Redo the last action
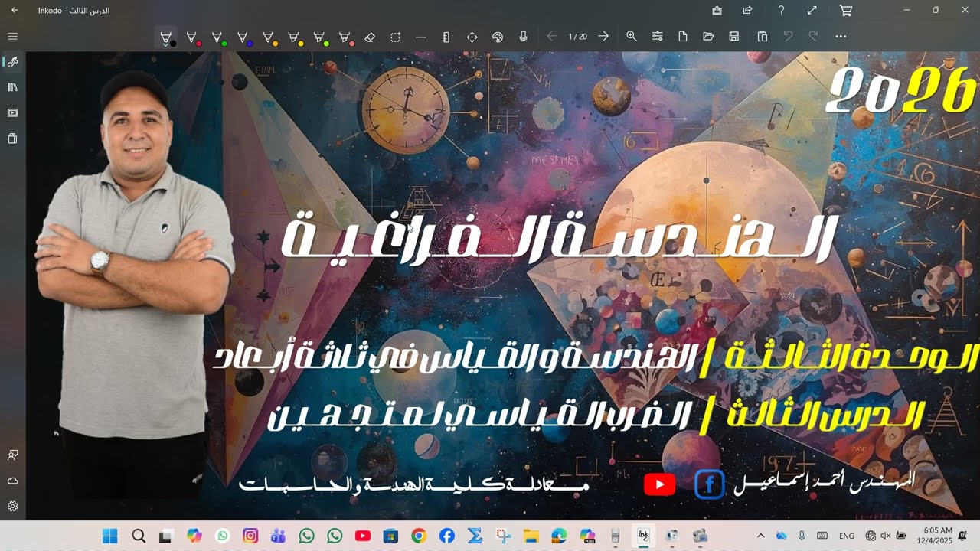980x551 pixels. pyautogui.click(x=813, y=36)
